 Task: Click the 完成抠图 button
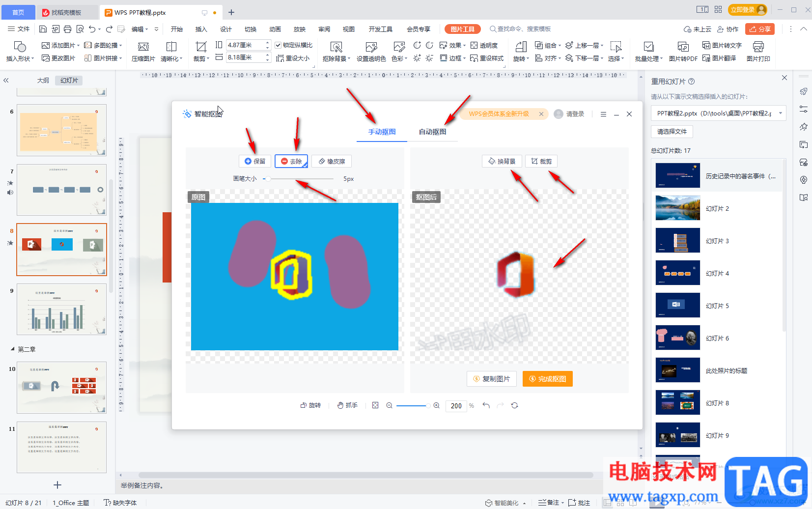click(547, 379)
